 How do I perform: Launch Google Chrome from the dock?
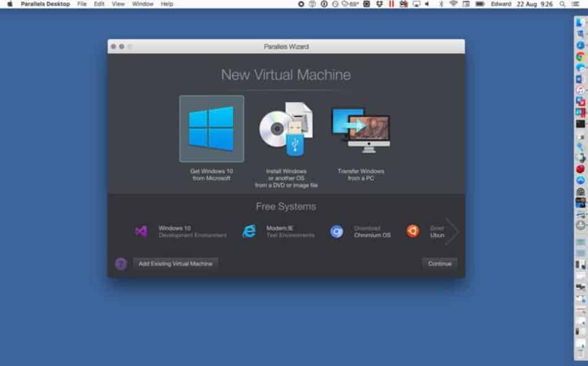click(x=580, y=57)
